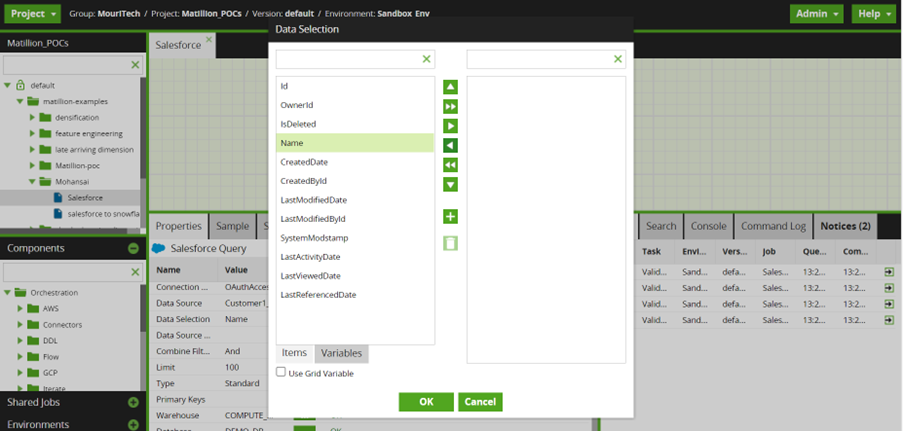Click the move selected right arrow
The width and height of the screenshot is (903, 431).
point(450,126)
